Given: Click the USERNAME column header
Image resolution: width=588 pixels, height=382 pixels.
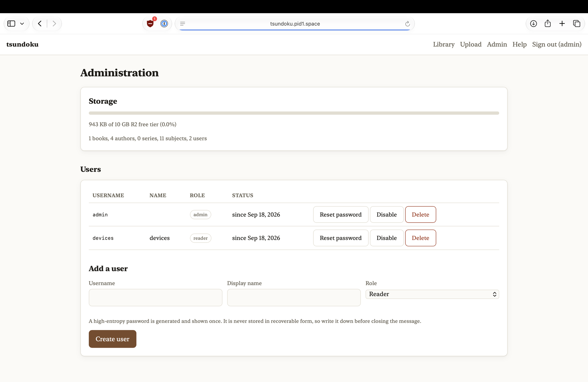Looking at the screenshot, I should 108,195.
